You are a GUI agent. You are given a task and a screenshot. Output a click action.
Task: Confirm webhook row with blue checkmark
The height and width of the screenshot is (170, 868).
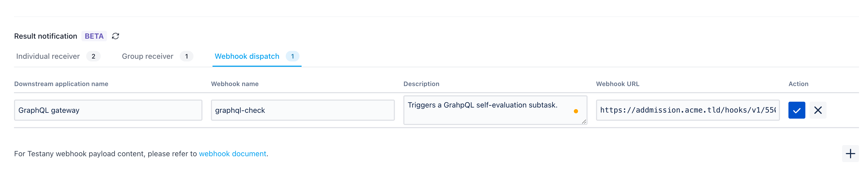(797, 110)
